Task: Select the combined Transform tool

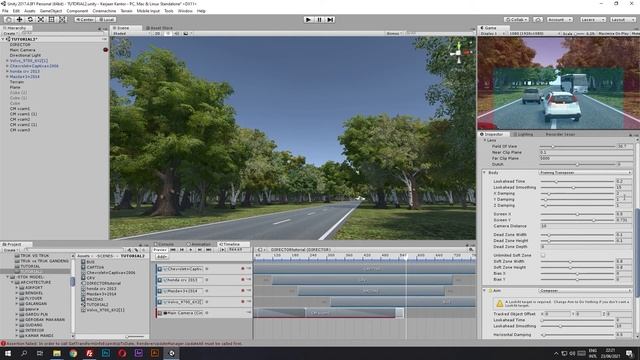Action: 62,19
